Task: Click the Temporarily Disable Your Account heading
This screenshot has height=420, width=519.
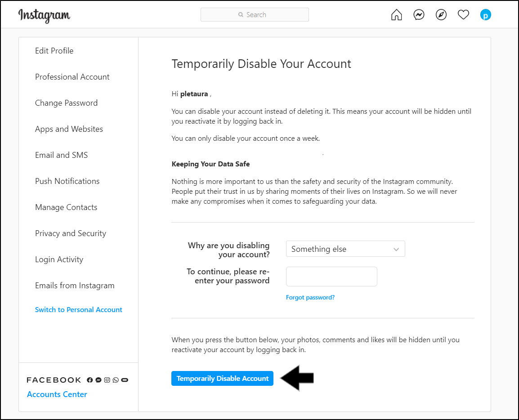Action: click(261, 64)
